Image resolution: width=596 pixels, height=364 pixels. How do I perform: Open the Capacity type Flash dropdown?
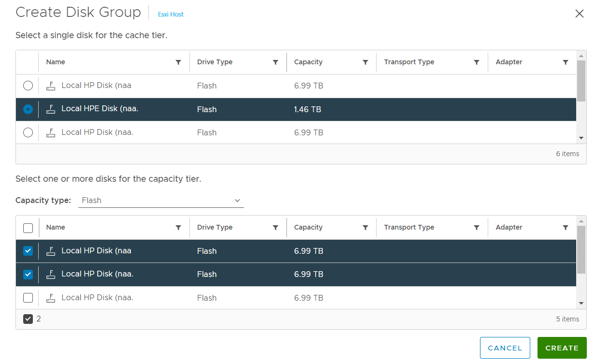[x=161, y=200]
